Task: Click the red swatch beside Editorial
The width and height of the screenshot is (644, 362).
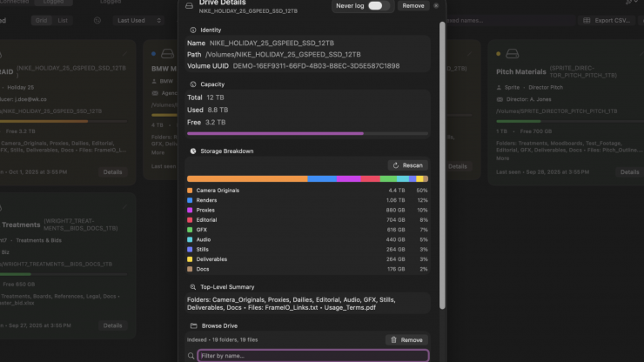Action: (190, 220)
